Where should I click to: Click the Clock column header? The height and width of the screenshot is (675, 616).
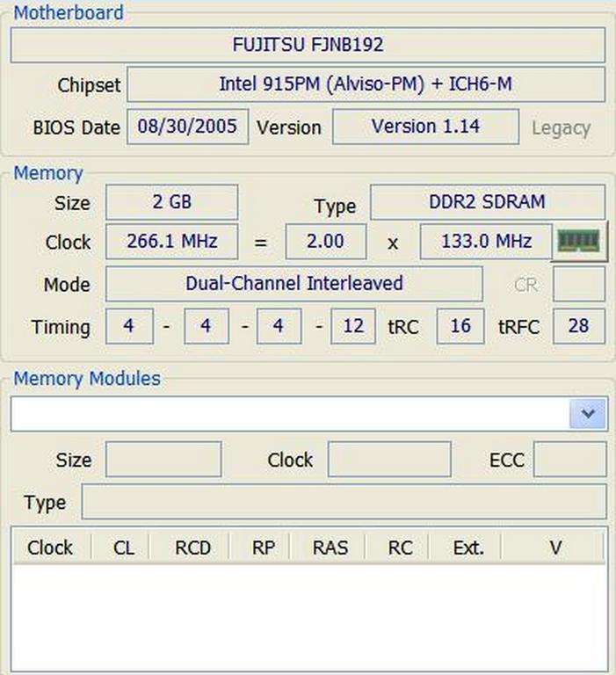point(50,548)
